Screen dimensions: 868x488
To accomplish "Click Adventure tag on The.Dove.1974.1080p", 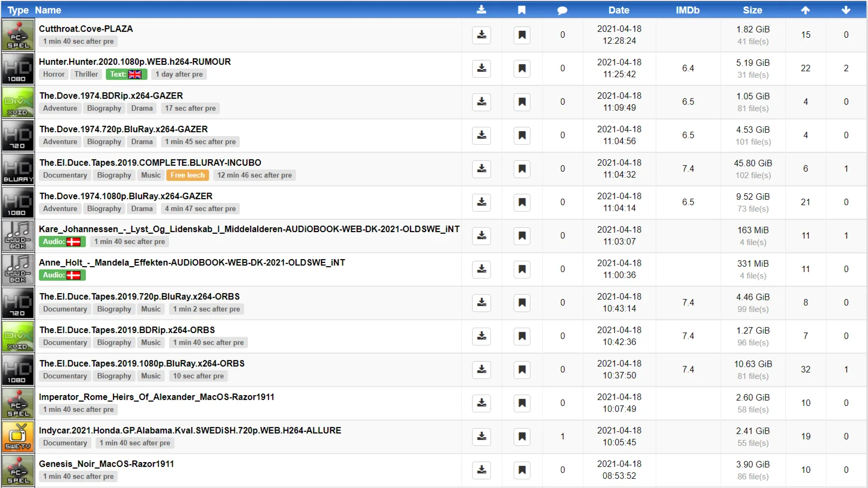I will [60, 208].
